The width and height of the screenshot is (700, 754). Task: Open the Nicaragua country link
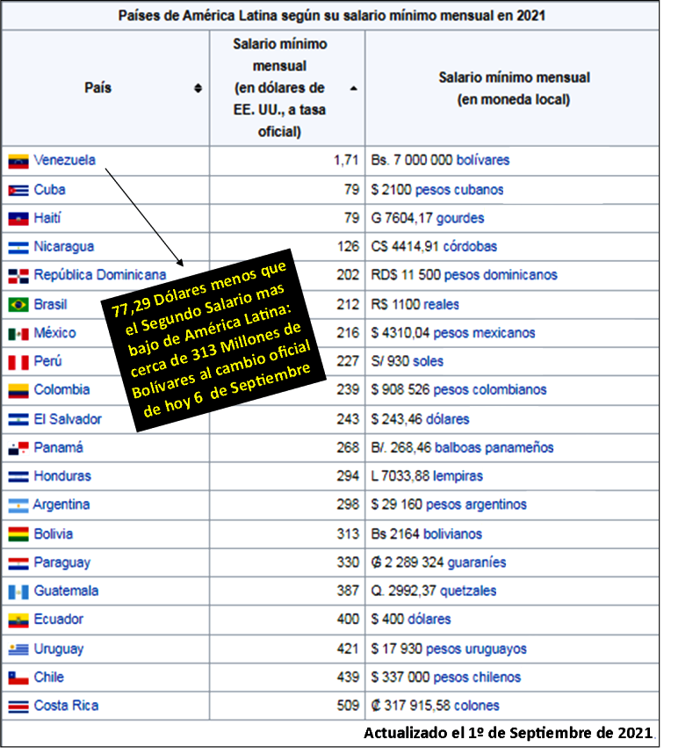point(63,247)
